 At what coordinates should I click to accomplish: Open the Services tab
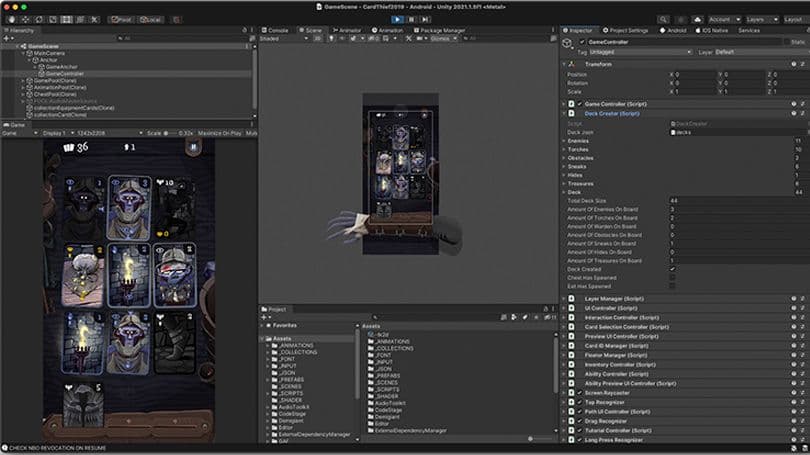[x=749, y=30]
